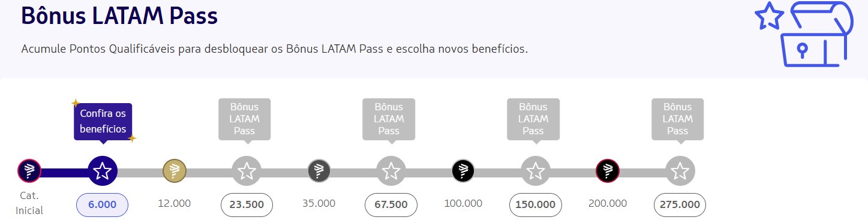Click the 67.500 points pill
Viewport: 868px width, 220px height.
pyautogui.click(x=391, y=204)
